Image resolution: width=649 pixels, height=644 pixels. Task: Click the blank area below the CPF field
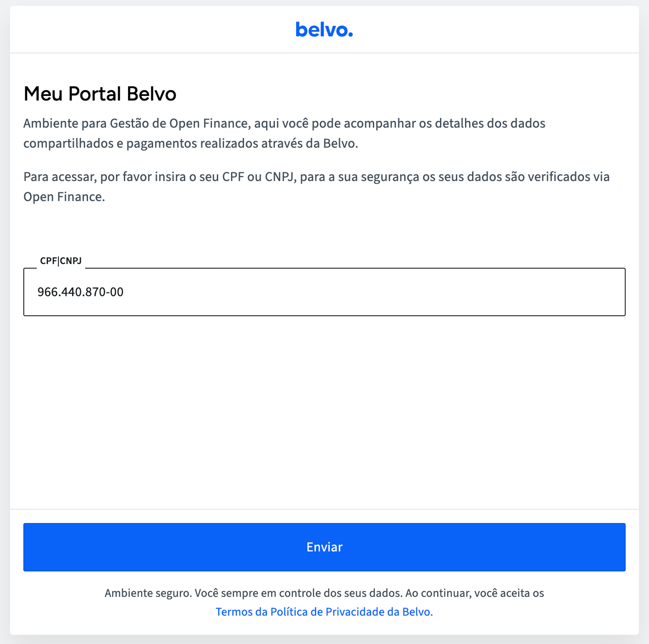point(324,411)
